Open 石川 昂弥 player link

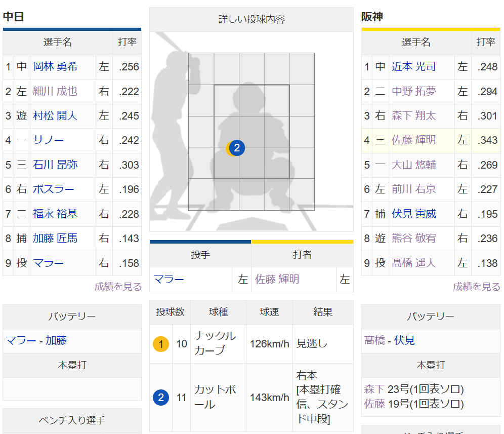[x=55, y=165]
